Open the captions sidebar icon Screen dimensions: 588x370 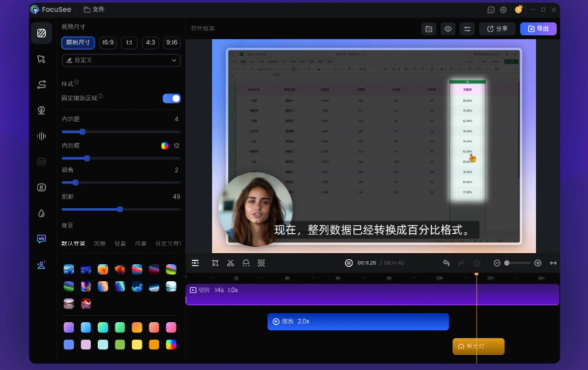click(41, 161)
